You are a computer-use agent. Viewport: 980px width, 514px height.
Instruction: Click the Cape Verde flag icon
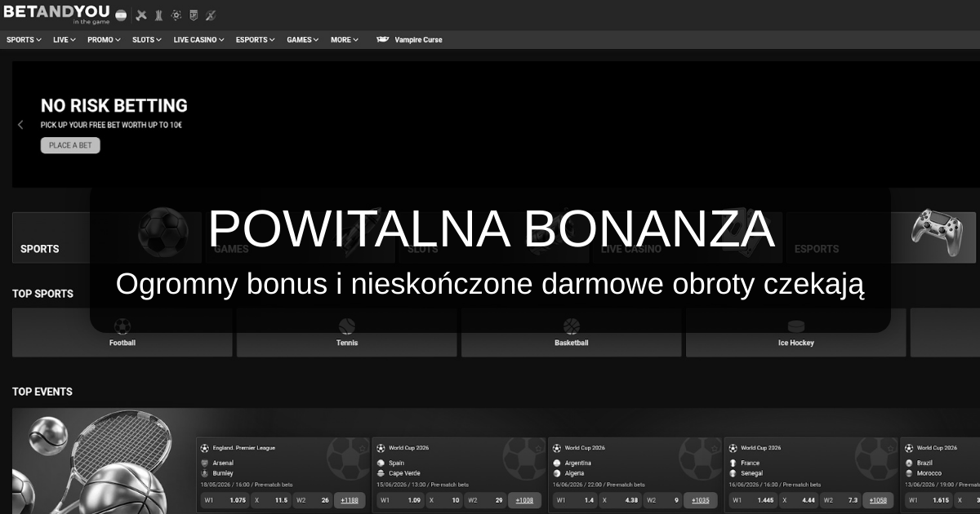click(x=381, y=473)
